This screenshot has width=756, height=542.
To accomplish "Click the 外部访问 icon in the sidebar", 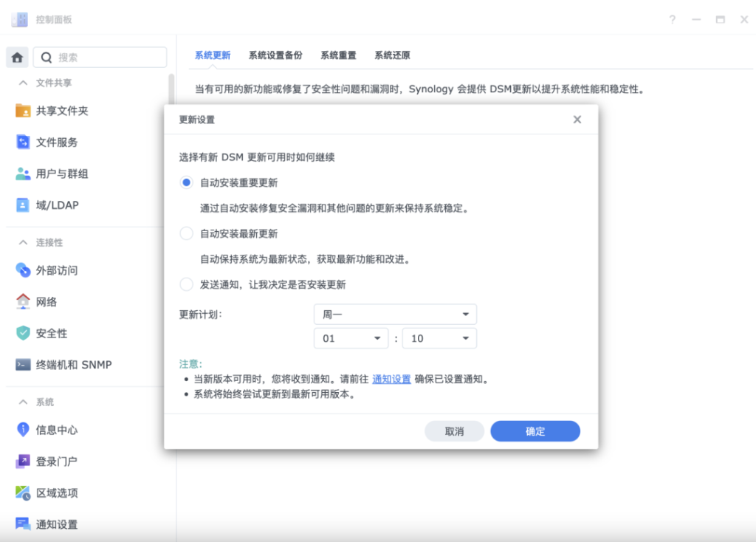I will tap(24, 270).
